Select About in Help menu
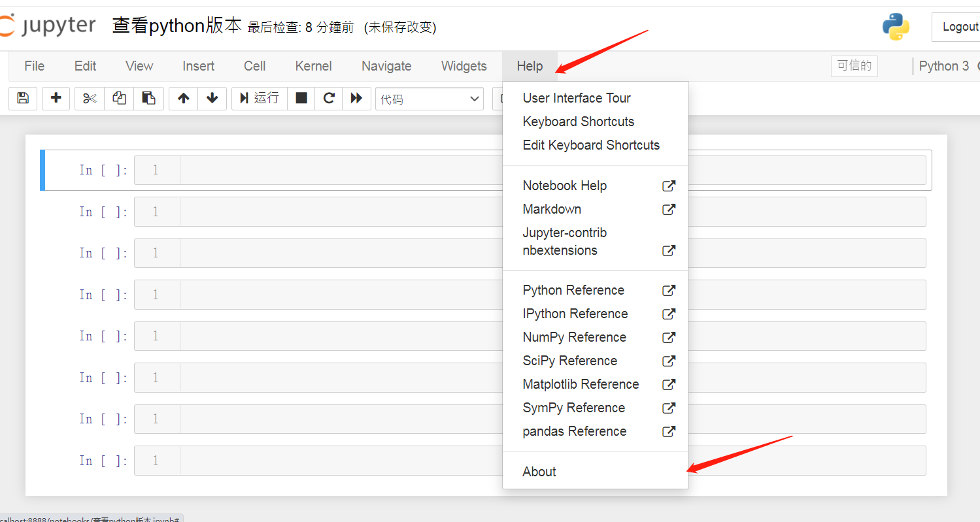The height and width of the screenshot is (522, 980). click(595, 472)
